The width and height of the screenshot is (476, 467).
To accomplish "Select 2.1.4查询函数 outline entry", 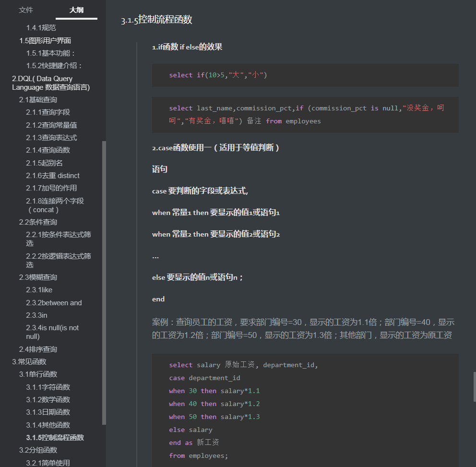I will (x=48, y=150).
